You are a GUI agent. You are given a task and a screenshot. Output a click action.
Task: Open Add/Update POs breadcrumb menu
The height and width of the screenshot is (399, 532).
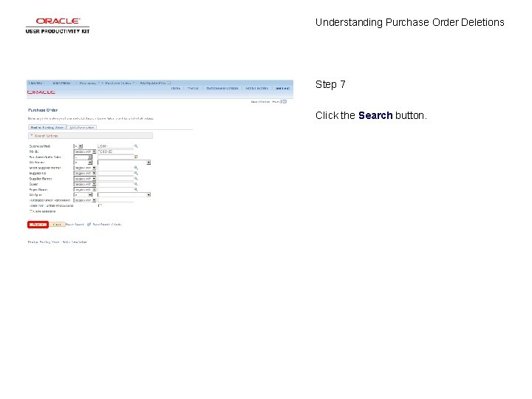tap(154, 83)
